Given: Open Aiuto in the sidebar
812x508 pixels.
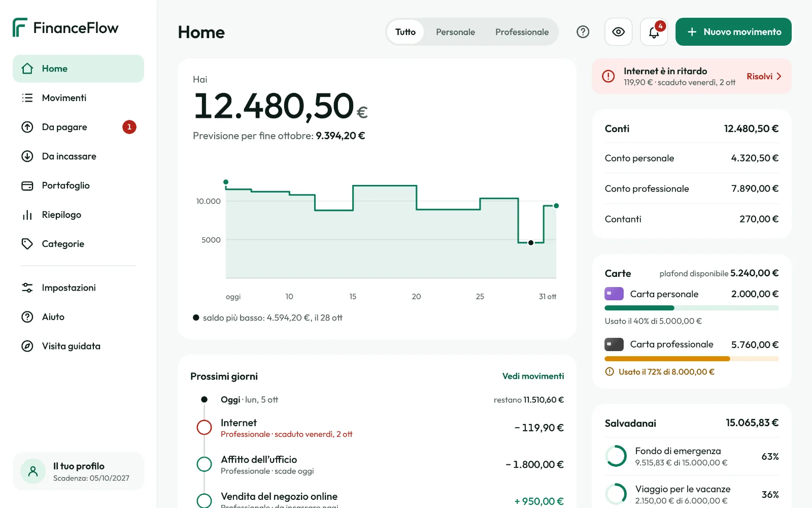Looking at the screenshot, I should point(78,317).
